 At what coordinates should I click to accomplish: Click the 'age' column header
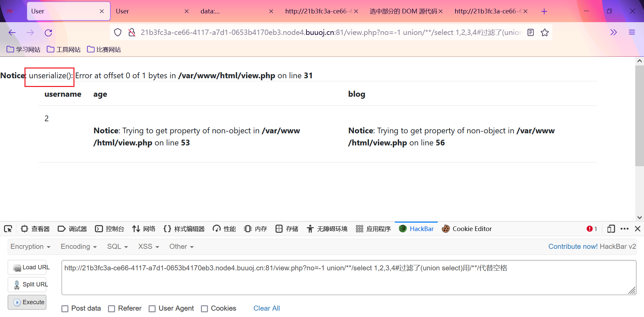tap(100, 95)
